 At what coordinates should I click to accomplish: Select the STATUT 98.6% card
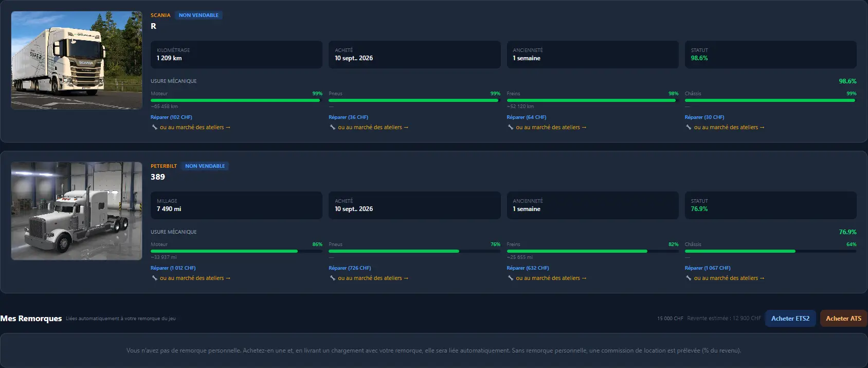(x=770, y=55)
